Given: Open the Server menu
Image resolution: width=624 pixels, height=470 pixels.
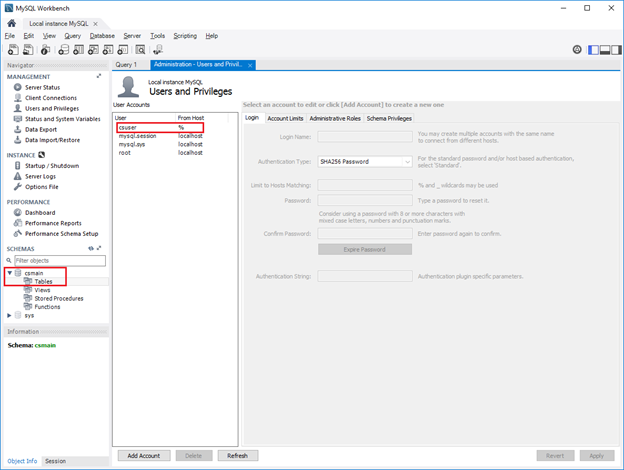Looking at the screenshot, I should 132,36.
